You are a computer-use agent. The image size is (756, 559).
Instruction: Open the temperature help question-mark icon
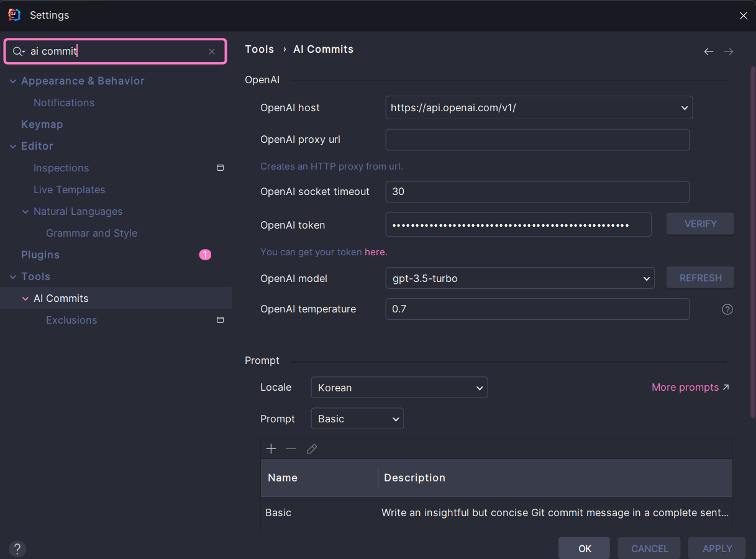pyautogui.click(x=727, y=309)
